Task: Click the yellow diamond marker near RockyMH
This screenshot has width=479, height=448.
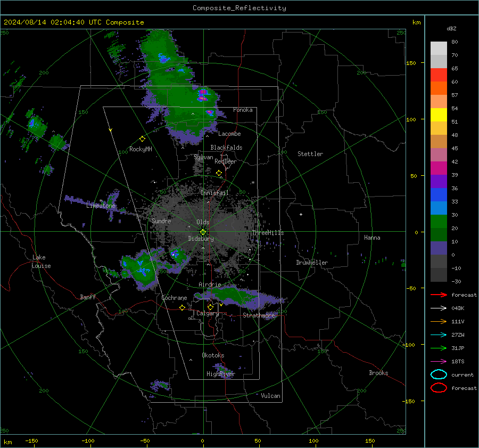Action: [142, 139]
